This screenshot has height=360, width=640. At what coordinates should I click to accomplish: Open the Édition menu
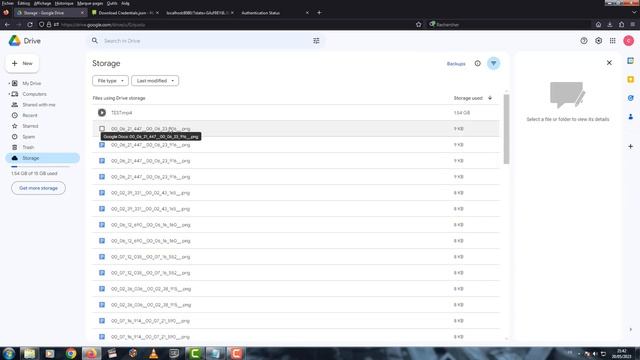pyautogui.click(x=24, y=3)
